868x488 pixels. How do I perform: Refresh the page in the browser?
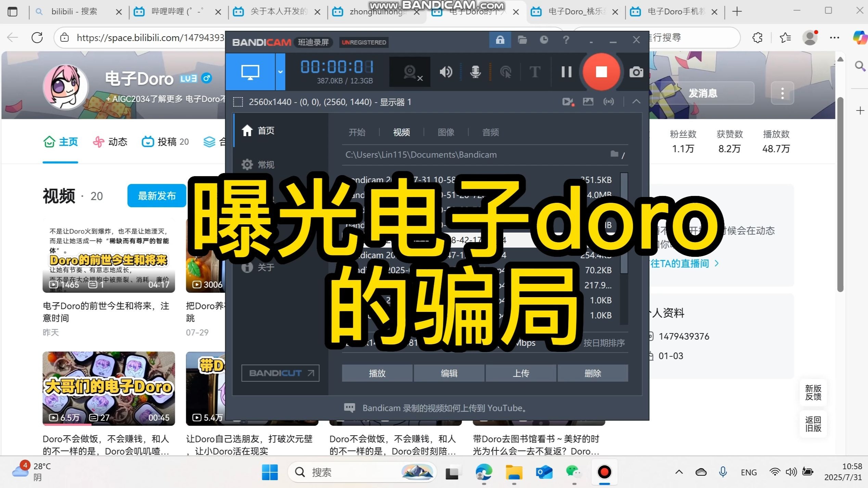tap(37, 37)
